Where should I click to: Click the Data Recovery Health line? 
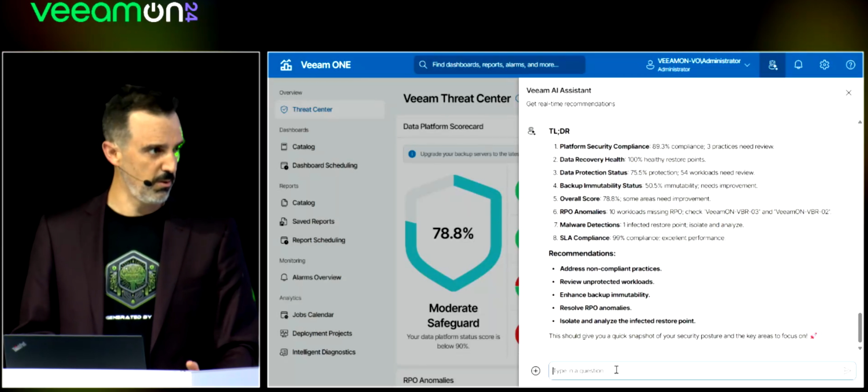click(633, 160)
